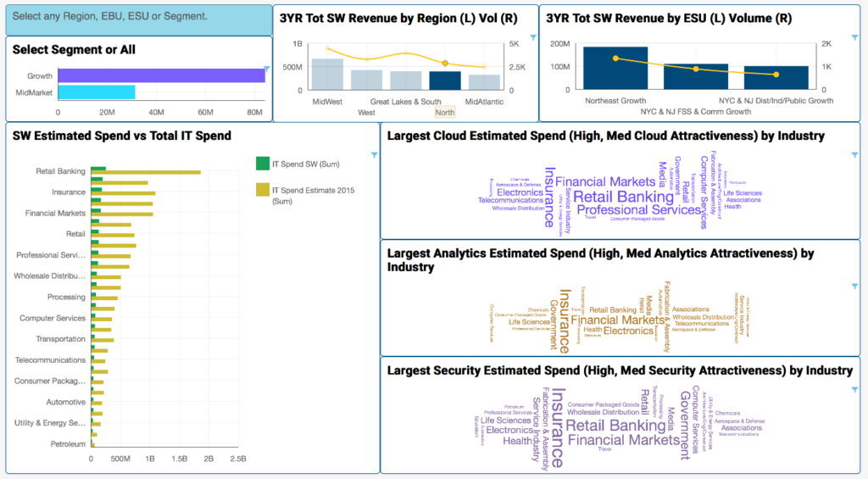Click Professional Services in the Cloud word cloud
The width and height of the screenshot is (868, 479).
pos(639,210)
